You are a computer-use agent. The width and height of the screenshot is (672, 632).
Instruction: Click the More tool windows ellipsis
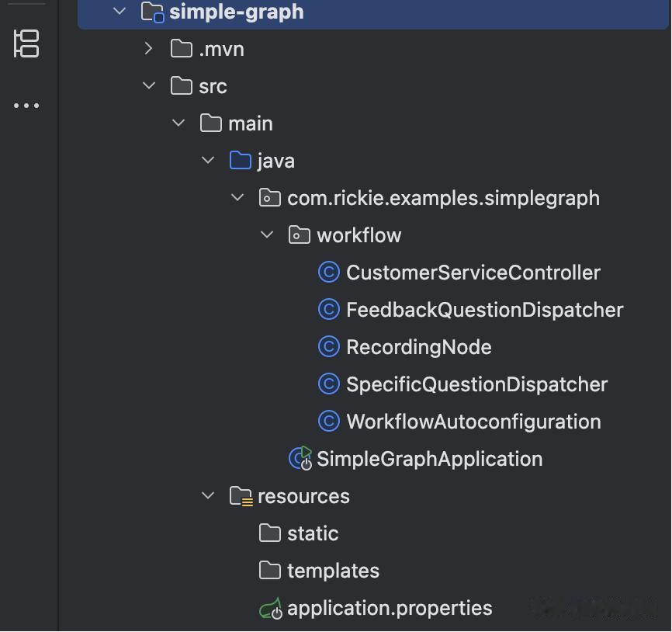coord(26,106)
